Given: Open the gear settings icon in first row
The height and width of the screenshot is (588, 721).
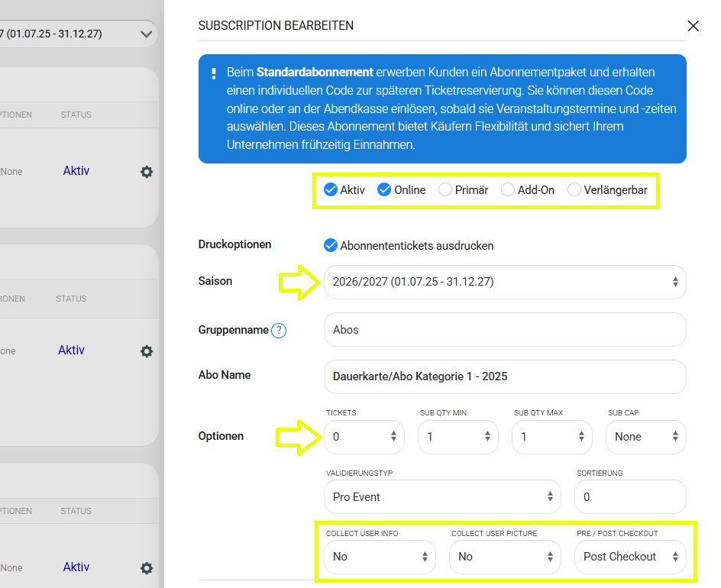Looking at the screenshot, I should coord(147,172).
